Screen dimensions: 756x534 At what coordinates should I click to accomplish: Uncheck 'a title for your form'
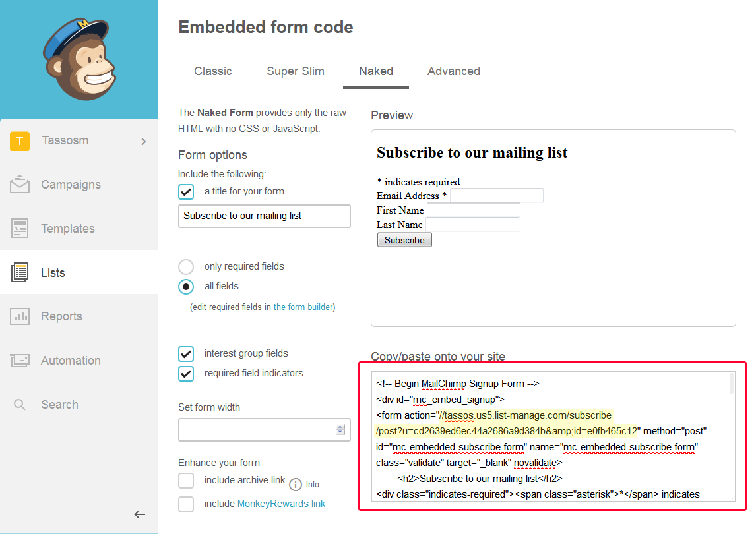[186, 192]
